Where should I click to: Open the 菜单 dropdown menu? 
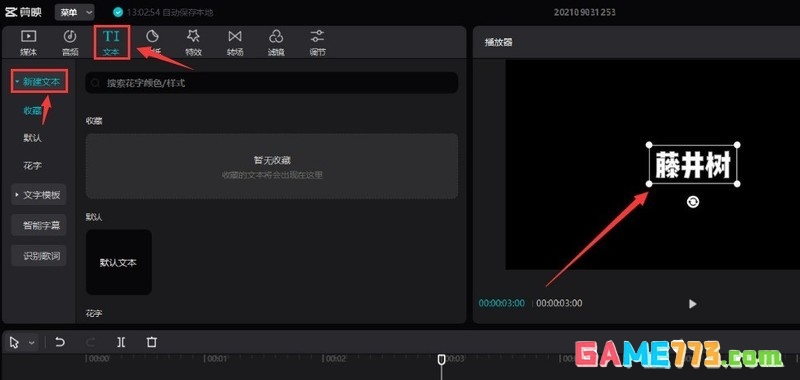click(74, 12)
